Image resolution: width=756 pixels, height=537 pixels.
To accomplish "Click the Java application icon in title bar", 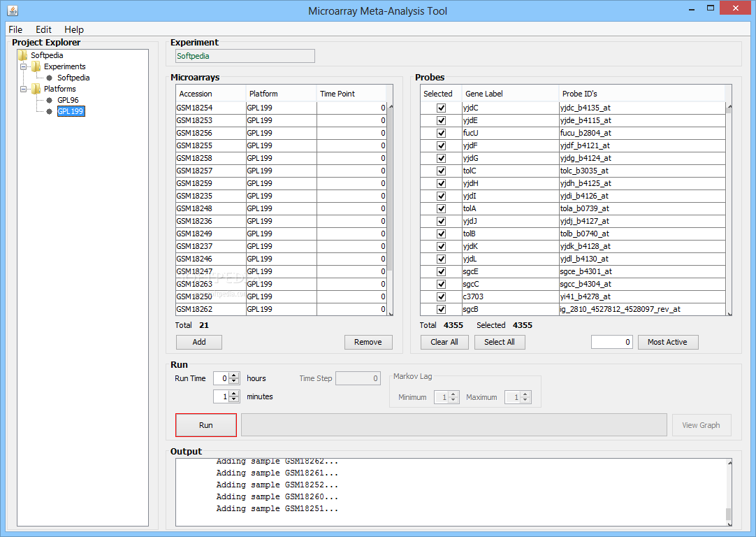I will coord(13,10).
